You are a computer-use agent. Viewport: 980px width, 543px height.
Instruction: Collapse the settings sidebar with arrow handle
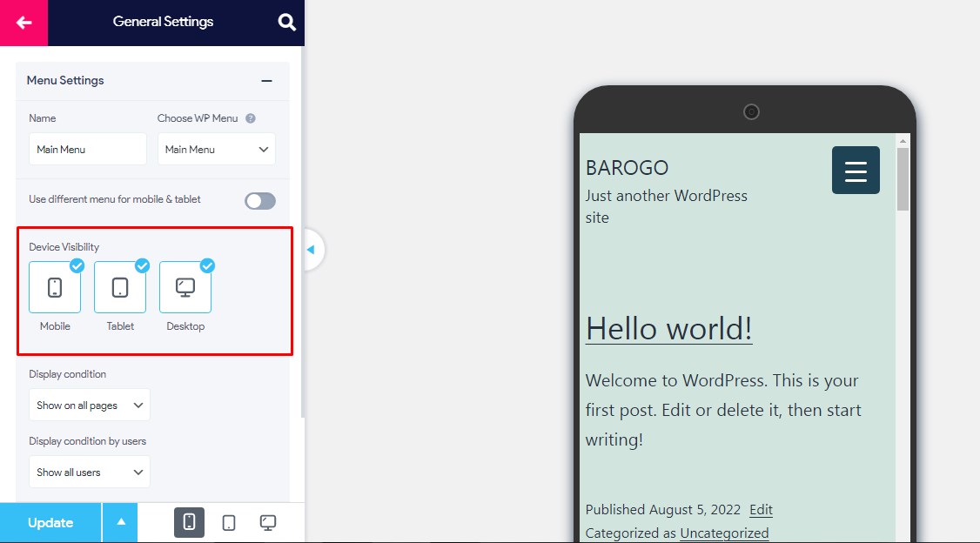point(311,251)
